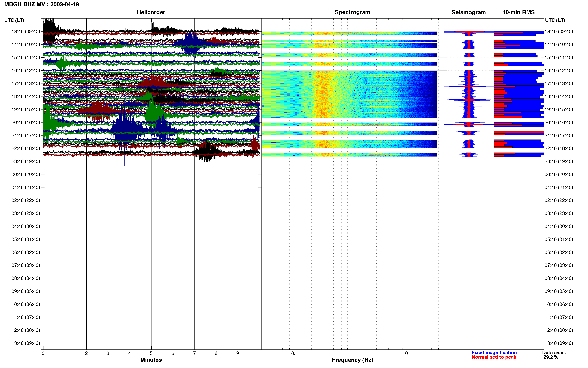Image resolution: width=588 pixels, height=368 pixels.
Task: Click RMS-side time label '16:40 (12:40)'
Action: point(559,71)
